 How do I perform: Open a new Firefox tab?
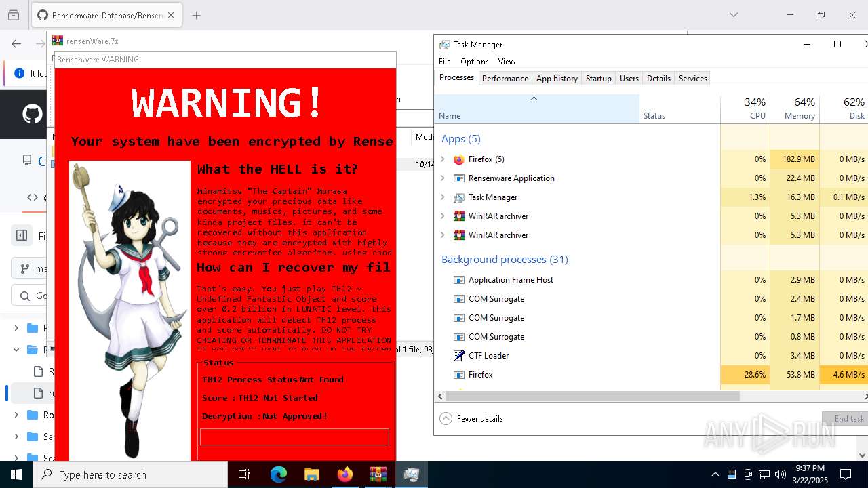(x=196, y=15)
